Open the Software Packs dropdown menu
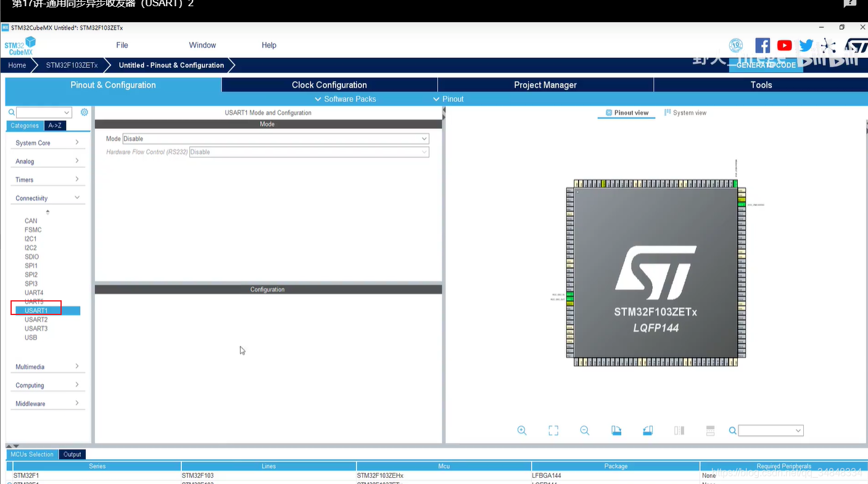The width and height of the screenshot is (868, 484). [345, 99]
